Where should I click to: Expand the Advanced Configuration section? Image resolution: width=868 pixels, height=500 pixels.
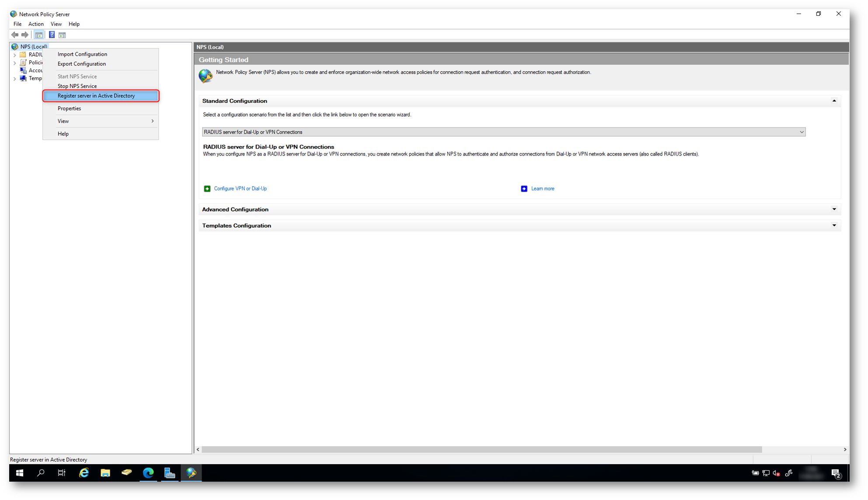click(x=834, y=209)
